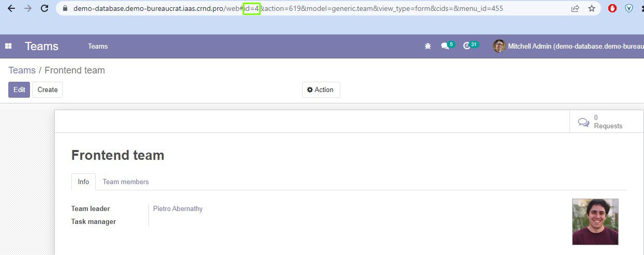The height and width of the screenshot is (255, 644).
Task: Click the browser forward arrow
Action: (28, 8)
